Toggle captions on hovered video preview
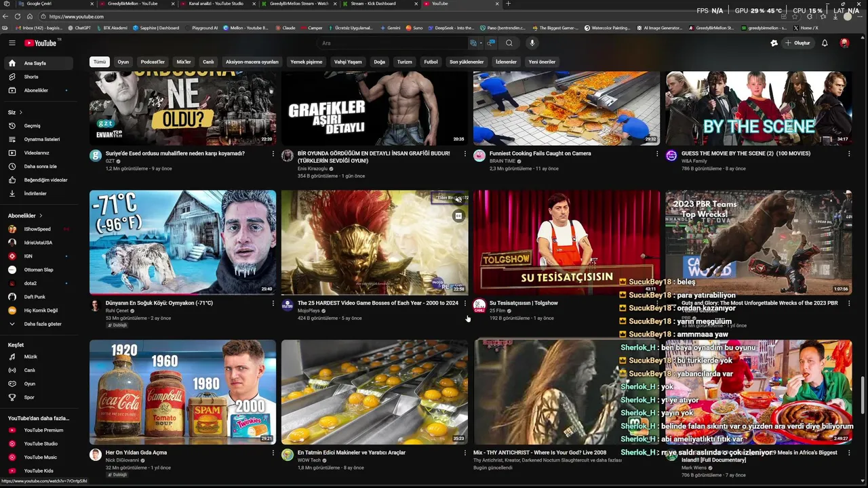This screenshot has width=868, height=488. tap(458, 216)
